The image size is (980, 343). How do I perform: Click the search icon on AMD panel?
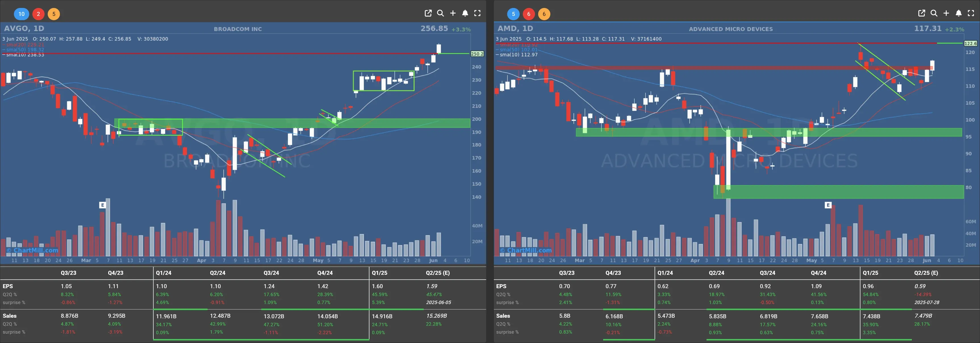point(934,13)
